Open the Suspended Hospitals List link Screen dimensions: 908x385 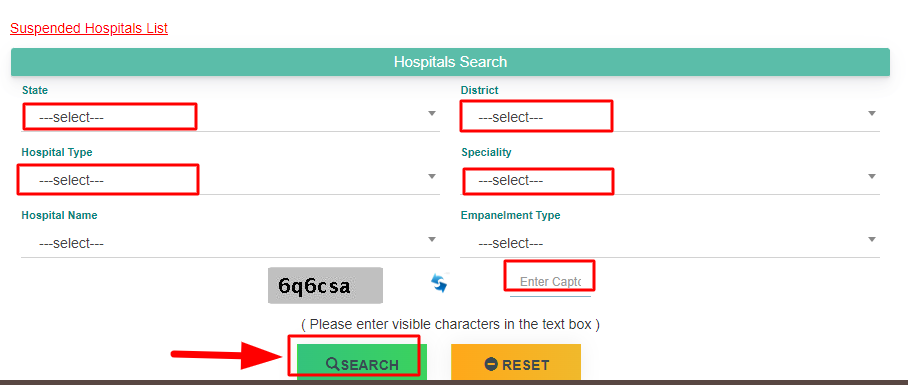(x=89, y=28)
